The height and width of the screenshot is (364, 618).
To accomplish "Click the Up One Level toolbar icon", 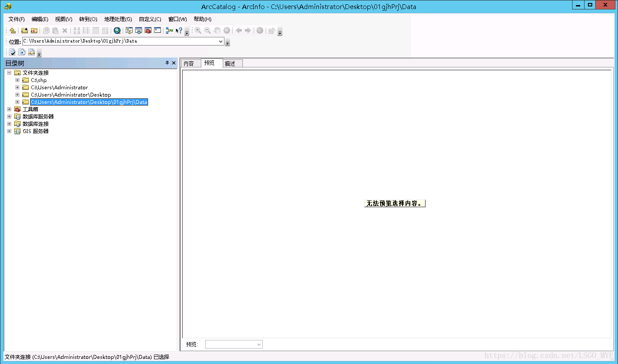I will [x=12, y=30].
